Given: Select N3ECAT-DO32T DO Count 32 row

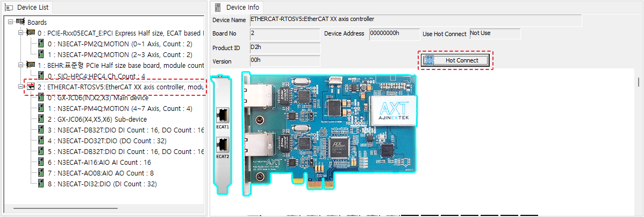Looking at the screenshot, I should [106, 141].
